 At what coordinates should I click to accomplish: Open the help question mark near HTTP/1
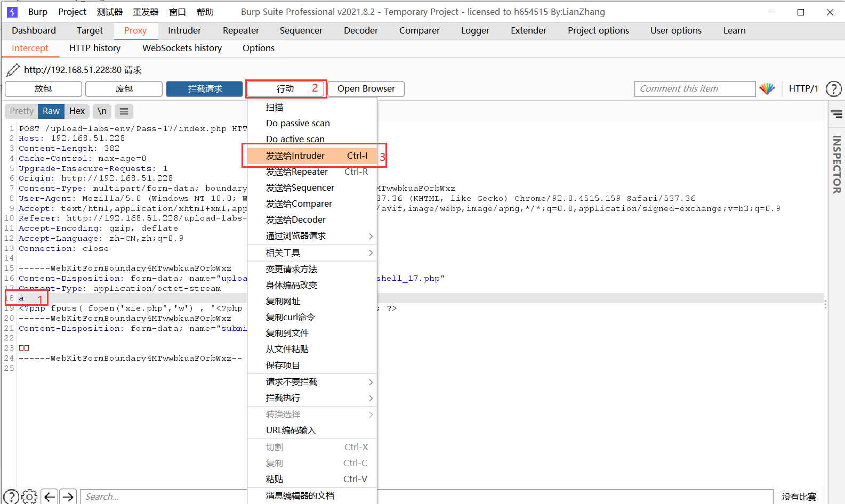click(x=833, y=88)
